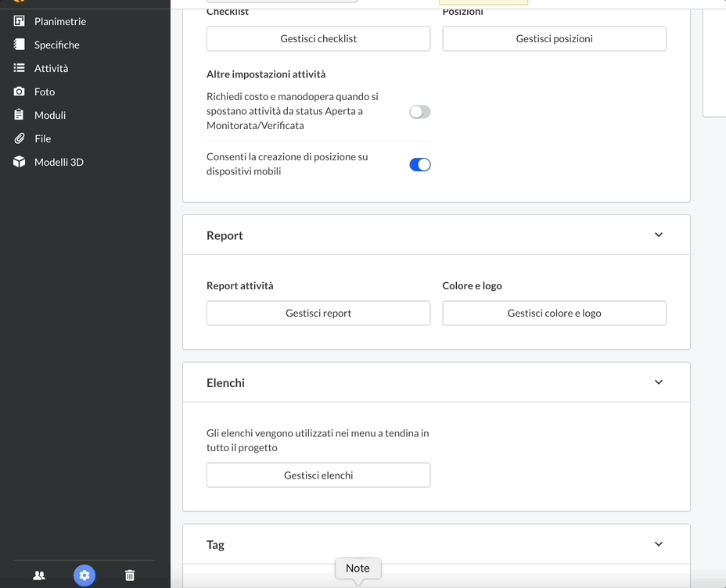Screen dimensions: 726x588
Task: Click the Attività list icon
Action: [19, 68]
